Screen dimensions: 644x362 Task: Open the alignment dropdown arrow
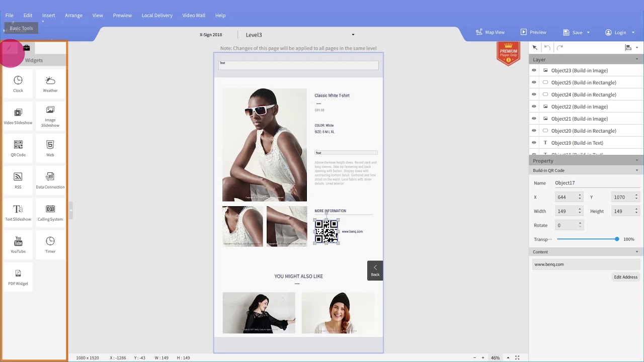click(x=637, y=48)
